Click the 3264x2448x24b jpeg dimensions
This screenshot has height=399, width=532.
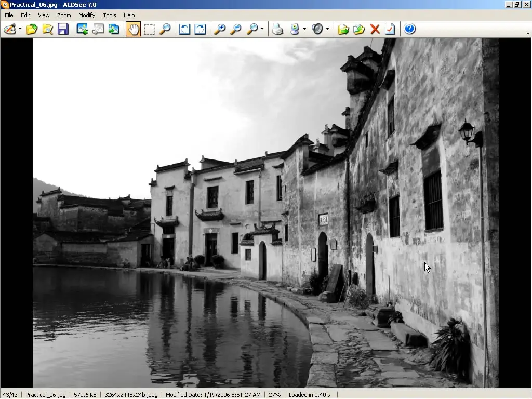pos(131,395)
